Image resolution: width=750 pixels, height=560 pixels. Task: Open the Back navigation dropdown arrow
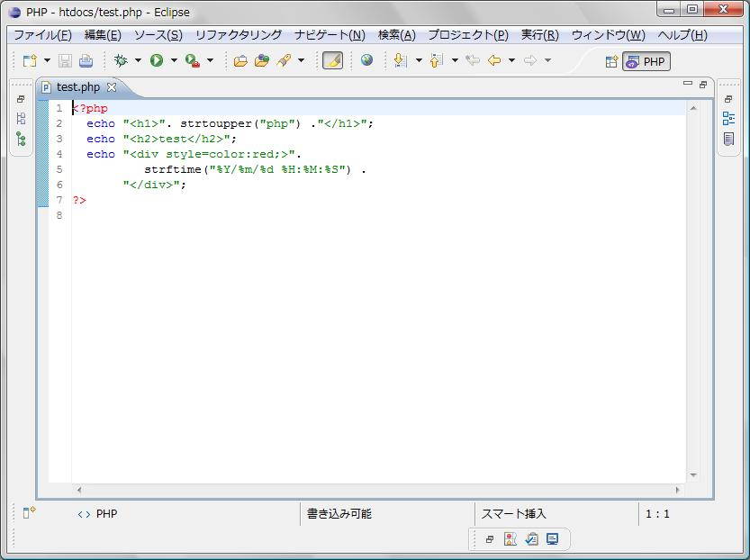pos(514,60)
